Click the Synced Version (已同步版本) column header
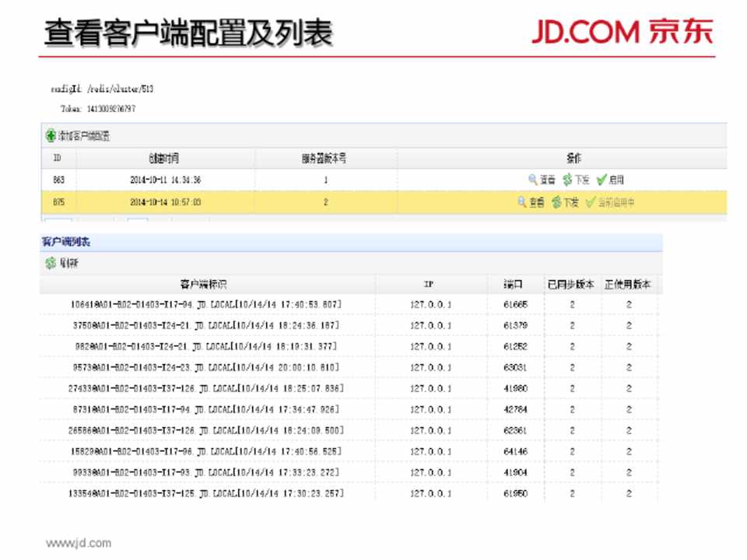Screen dimensions: 747x560 (572, 285)
